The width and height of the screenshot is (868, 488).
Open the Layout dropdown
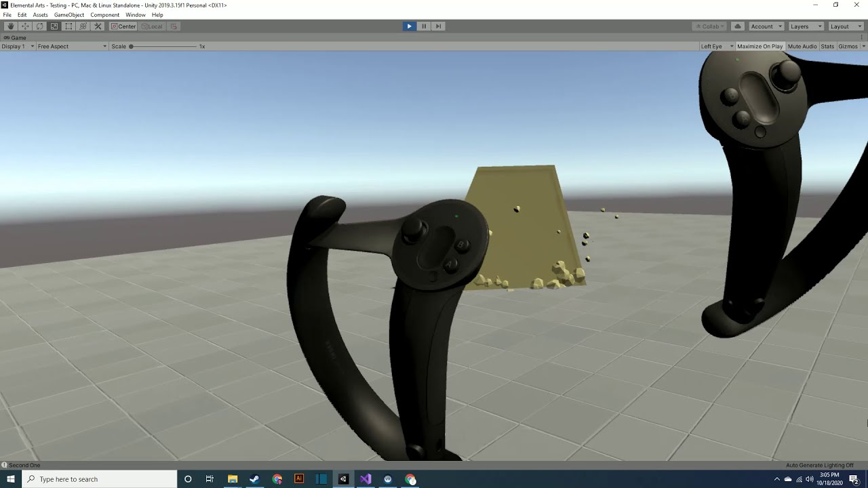(845, 26)
